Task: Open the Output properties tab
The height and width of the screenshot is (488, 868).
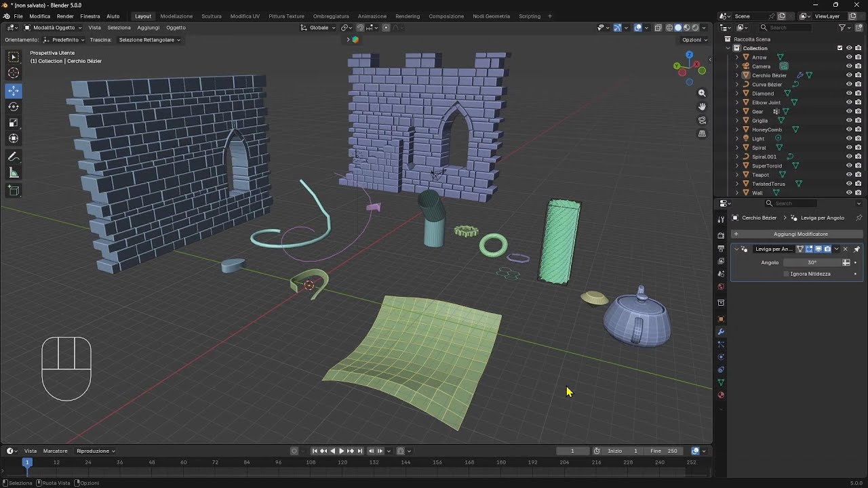Action: (721, 248)
